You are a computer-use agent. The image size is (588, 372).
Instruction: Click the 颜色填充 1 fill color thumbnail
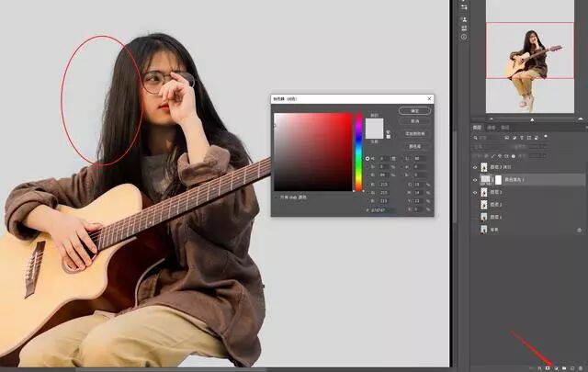click(x=486, y=179)
